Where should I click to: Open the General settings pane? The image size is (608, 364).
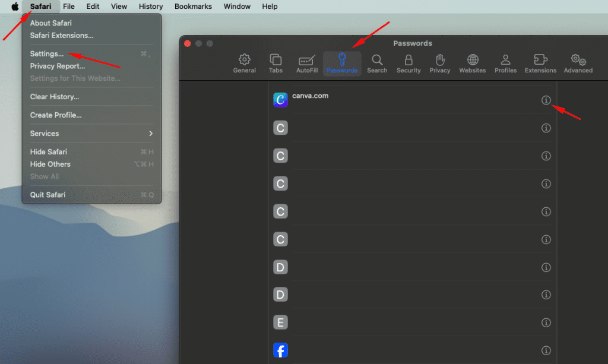point(244,64)
